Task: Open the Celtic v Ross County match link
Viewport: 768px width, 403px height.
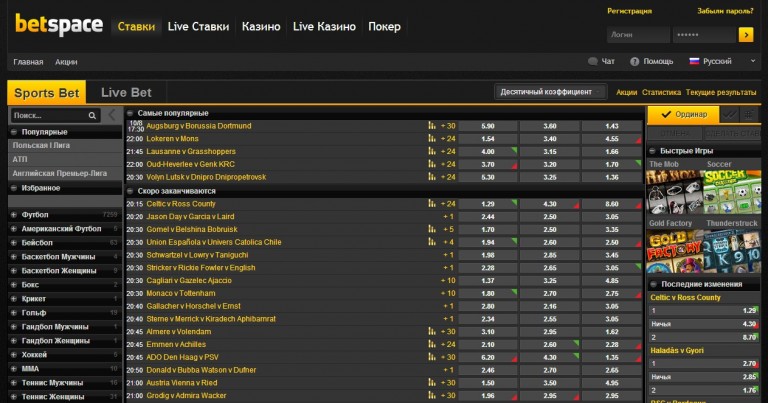Action: pos(181,204)
